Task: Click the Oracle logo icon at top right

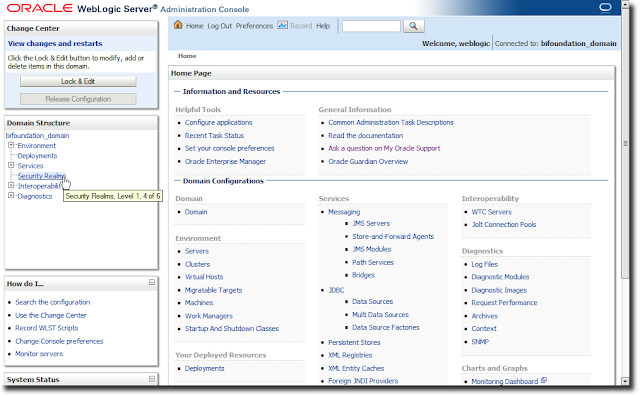Action: (605, 8)
